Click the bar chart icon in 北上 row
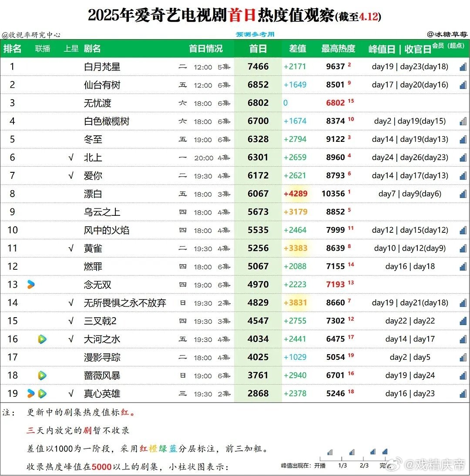 463,158
